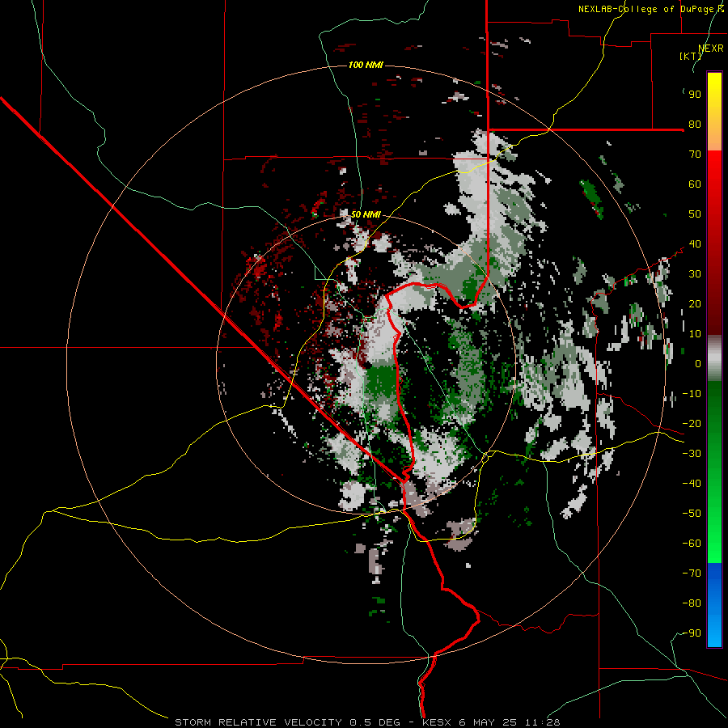Click the -80 value on the velocity scale

(x=692, y=603)
